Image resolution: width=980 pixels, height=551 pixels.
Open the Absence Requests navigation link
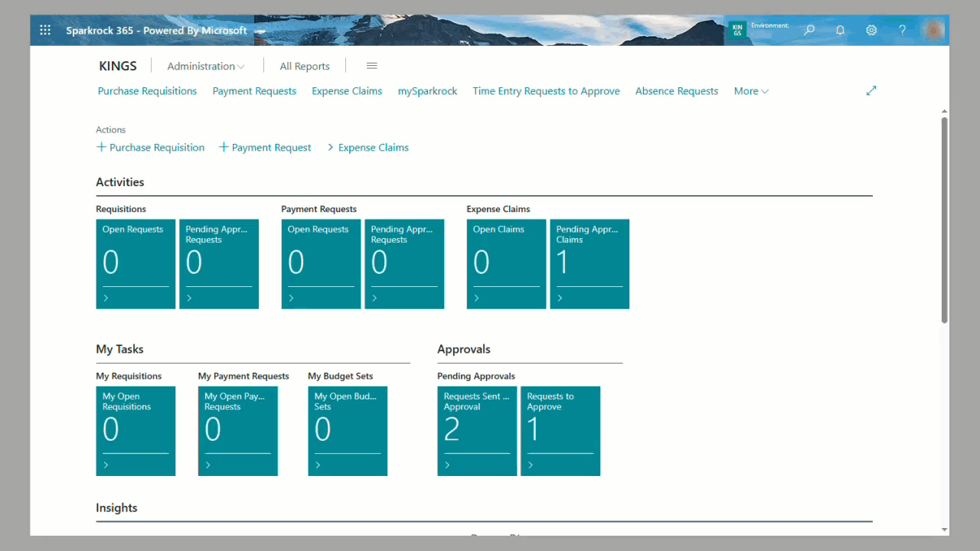[677, 90]
